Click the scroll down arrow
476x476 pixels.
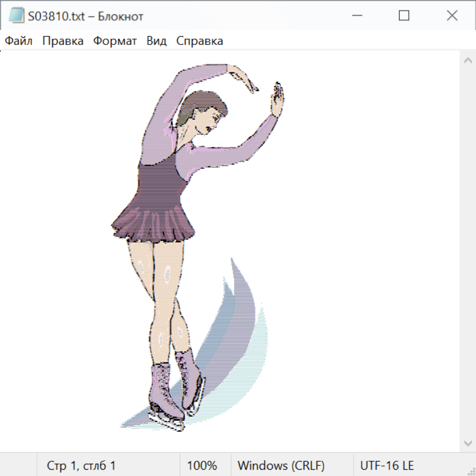pos(468,443)
